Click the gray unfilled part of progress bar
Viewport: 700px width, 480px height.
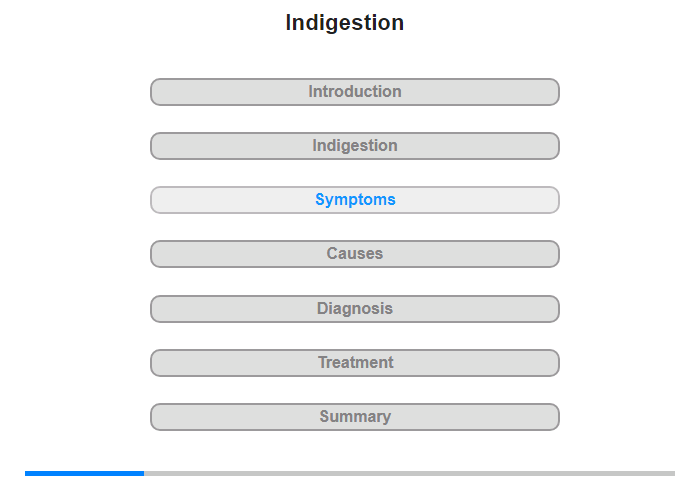tap(410, 473)
